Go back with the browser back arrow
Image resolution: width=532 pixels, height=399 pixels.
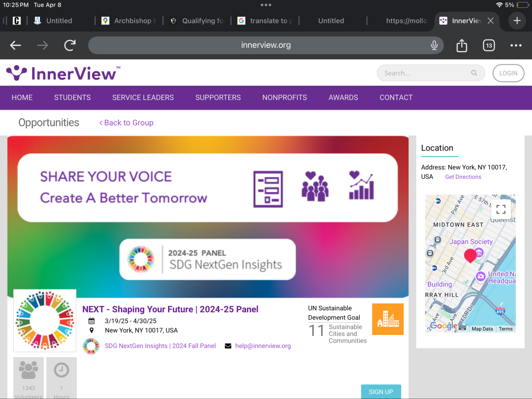15,45
